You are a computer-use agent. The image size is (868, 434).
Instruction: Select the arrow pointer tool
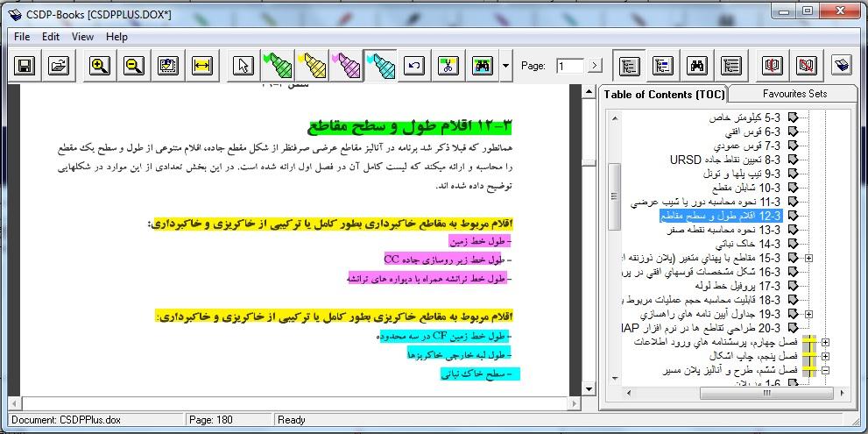pos(243,66)
